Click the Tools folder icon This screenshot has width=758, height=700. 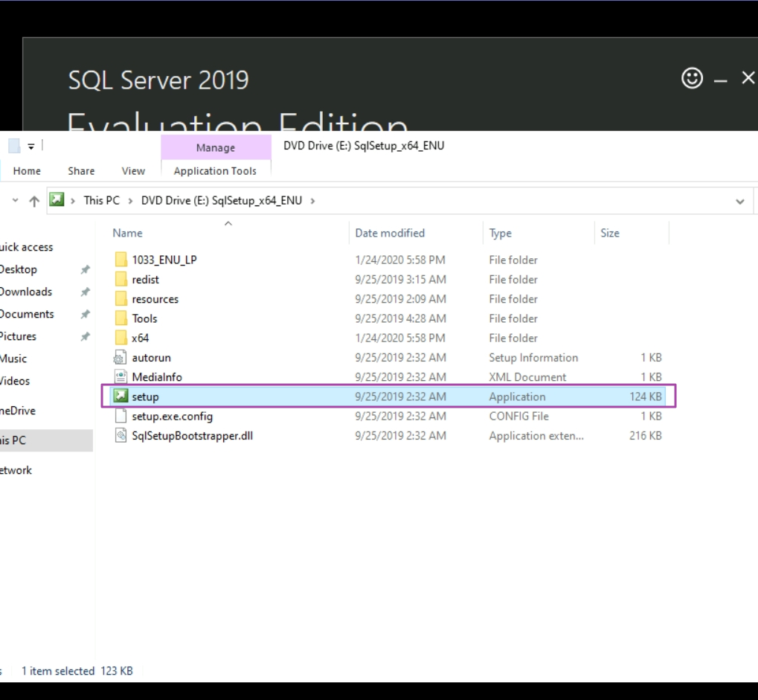(121, 318)
